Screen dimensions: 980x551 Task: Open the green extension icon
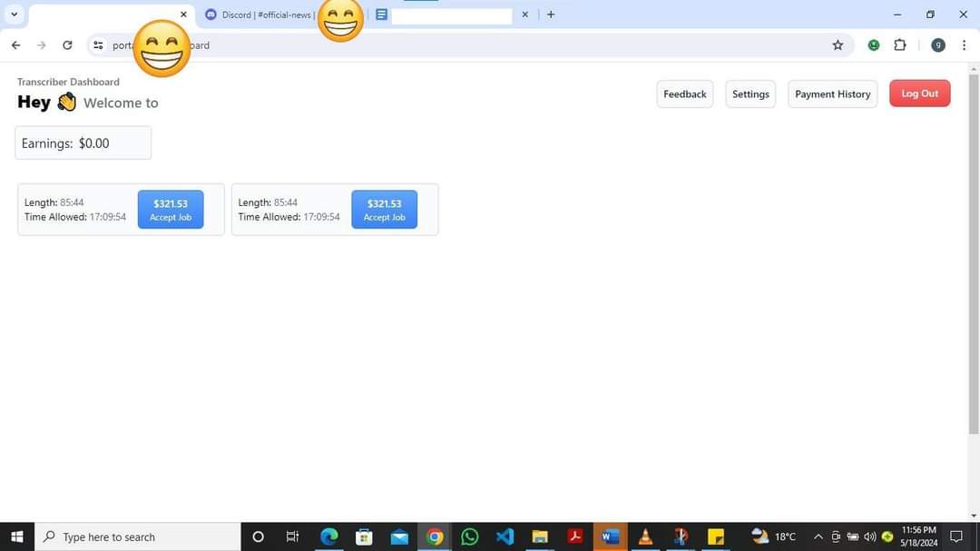coord(874,45)
